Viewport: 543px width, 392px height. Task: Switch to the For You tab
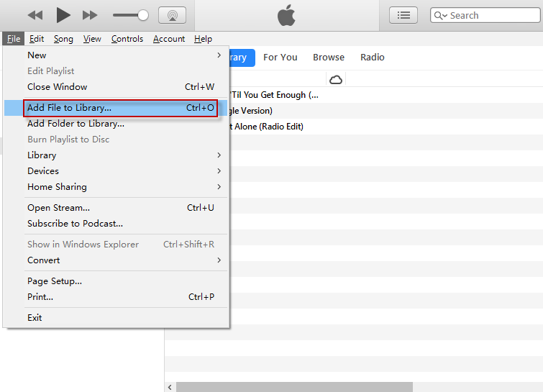[x=280, y=58]
